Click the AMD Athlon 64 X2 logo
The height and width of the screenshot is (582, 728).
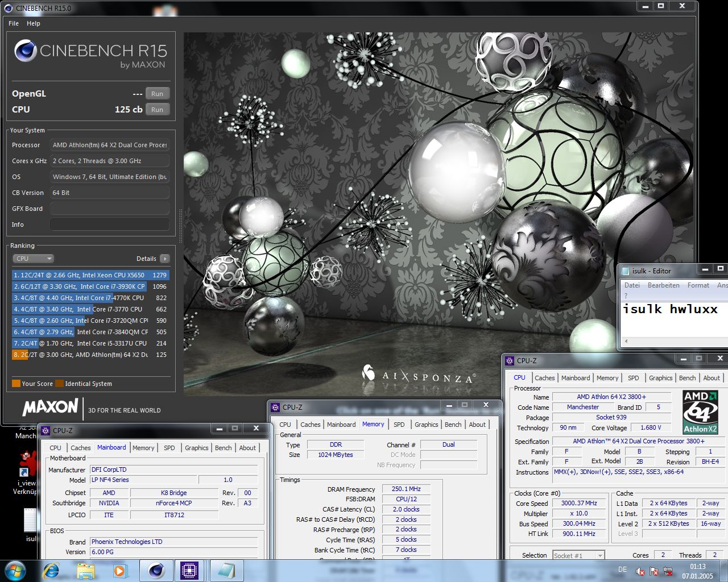point(700,412)
